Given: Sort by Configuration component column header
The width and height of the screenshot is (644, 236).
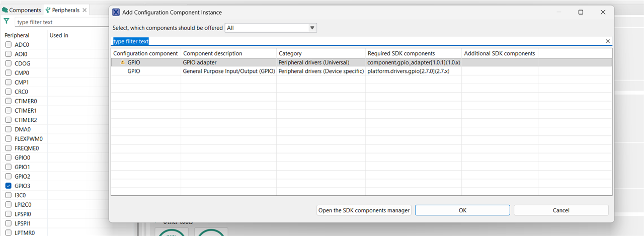Looking at the screenshot, I should click(x=145, y=53).
